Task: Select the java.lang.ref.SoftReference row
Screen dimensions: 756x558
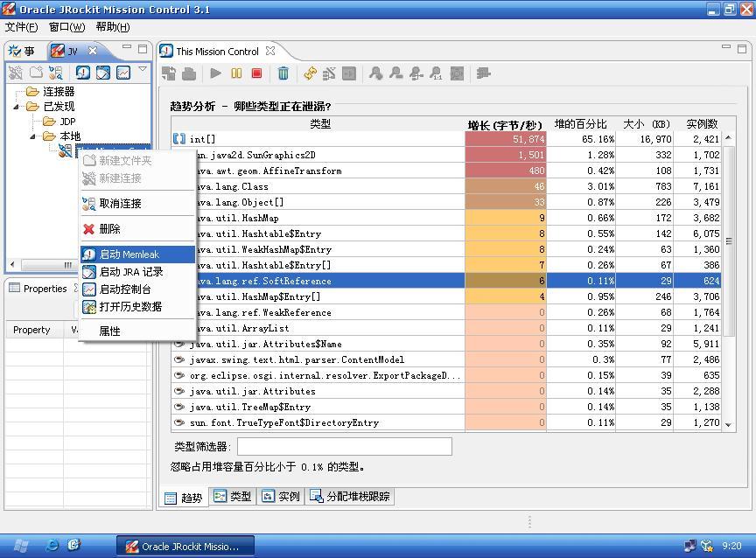Action: click(447, 281)
